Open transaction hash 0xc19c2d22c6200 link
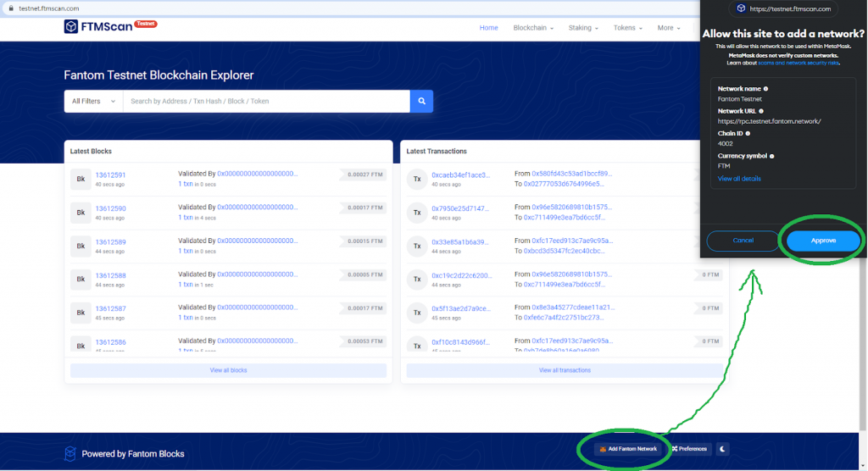 click(x=462, y=275)
